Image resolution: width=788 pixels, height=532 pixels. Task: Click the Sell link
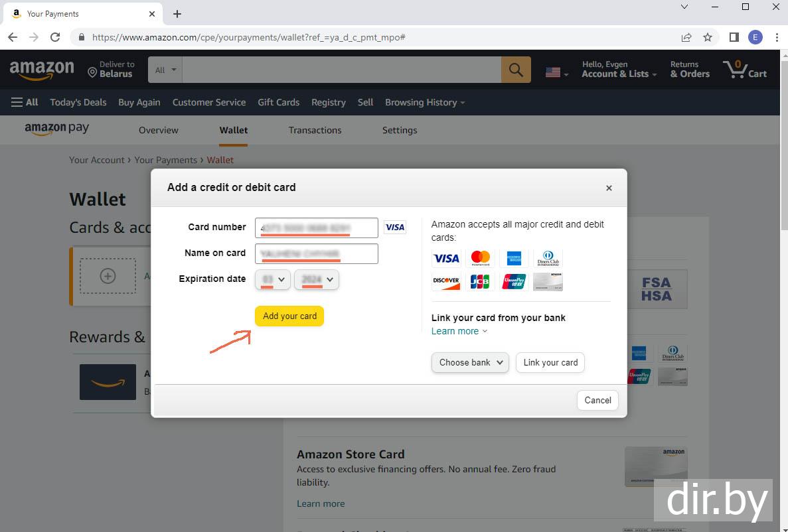pos(365,102)
